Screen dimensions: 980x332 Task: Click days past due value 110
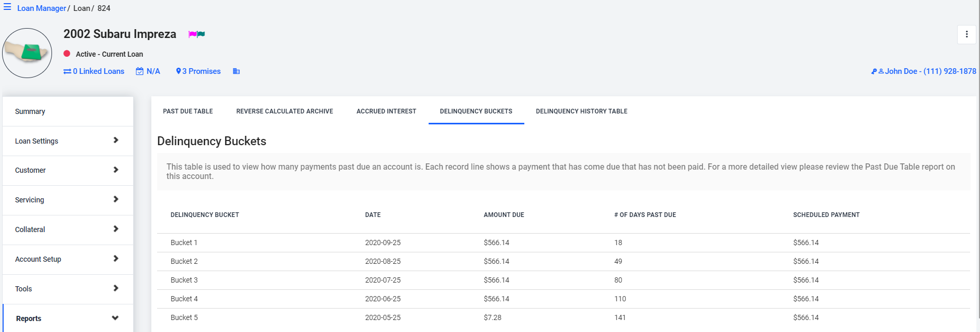pyautogui.click(x=620, y=299)
